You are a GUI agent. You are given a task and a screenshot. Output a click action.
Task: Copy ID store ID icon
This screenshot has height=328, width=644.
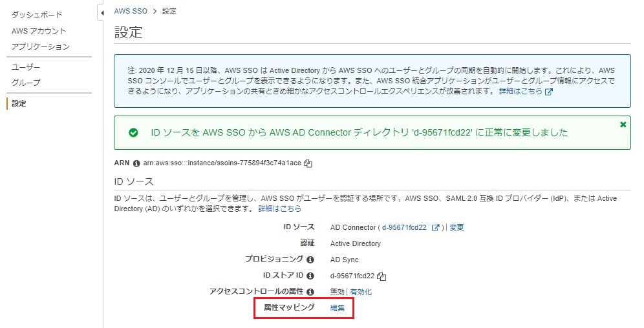tap(381, 276)
